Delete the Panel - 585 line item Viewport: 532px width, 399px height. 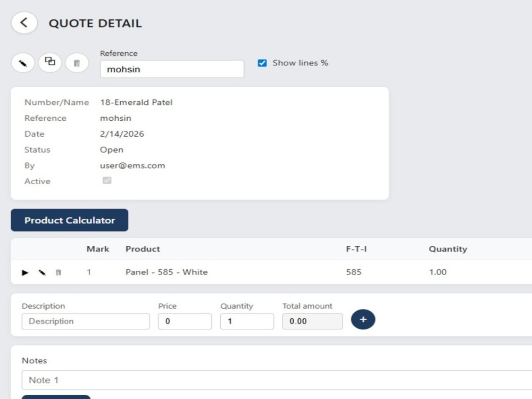tap(59, 272)
